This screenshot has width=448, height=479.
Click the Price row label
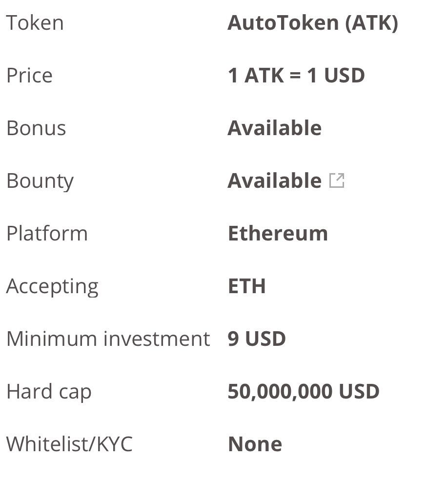pos(30,75)
